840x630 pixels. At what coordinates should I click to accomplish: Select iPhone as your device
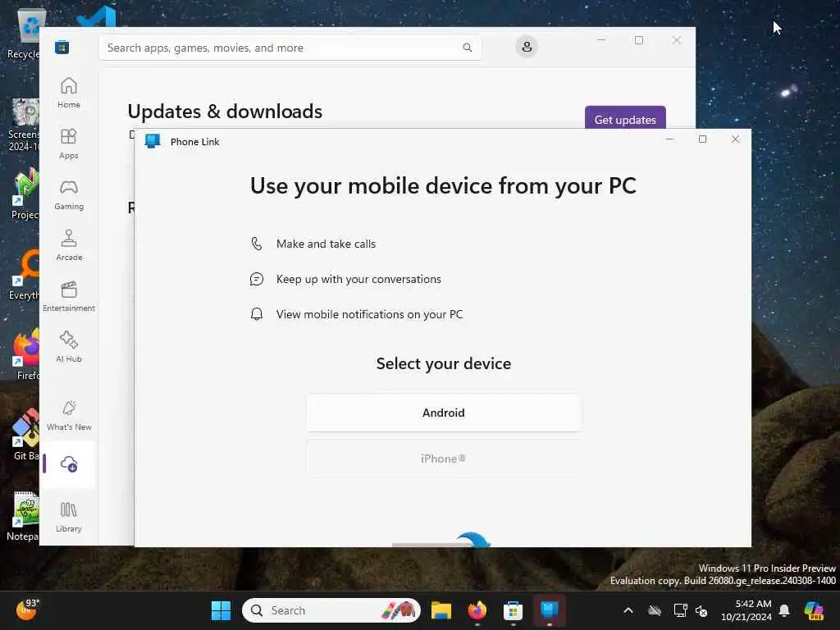[444, 459]
